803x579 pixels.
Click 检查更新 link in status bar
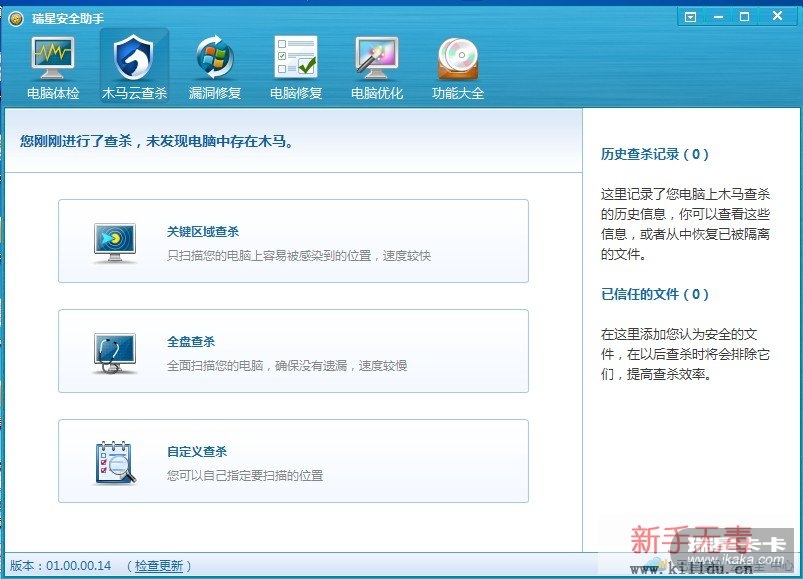(159, 566)
